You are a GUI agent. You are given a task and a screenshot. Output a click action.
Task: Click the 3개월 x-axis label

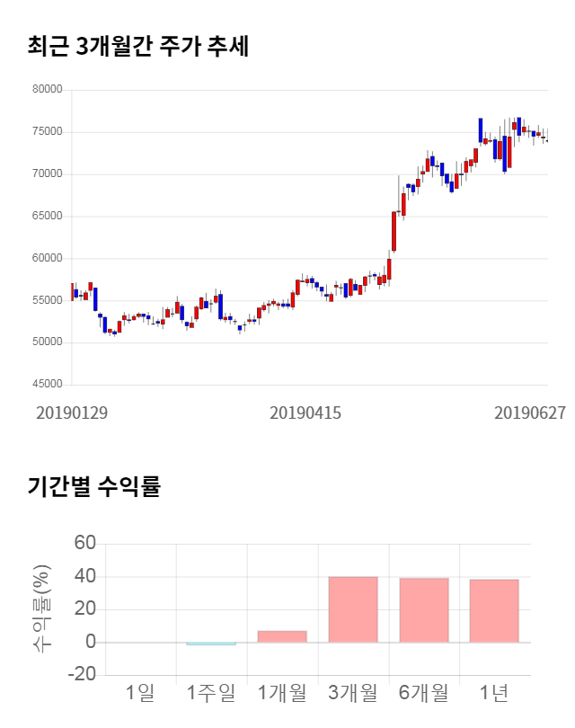(x=353, y=693)
